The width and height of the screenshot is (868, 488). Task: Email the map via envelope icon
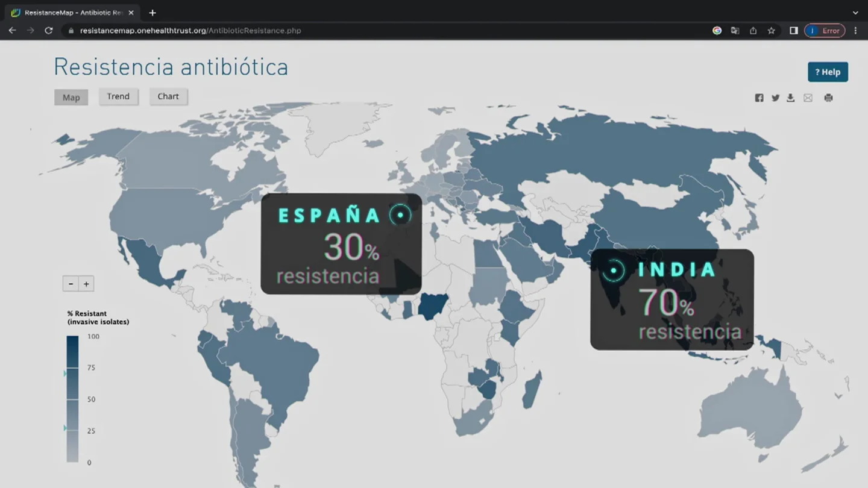coord(808,98)
